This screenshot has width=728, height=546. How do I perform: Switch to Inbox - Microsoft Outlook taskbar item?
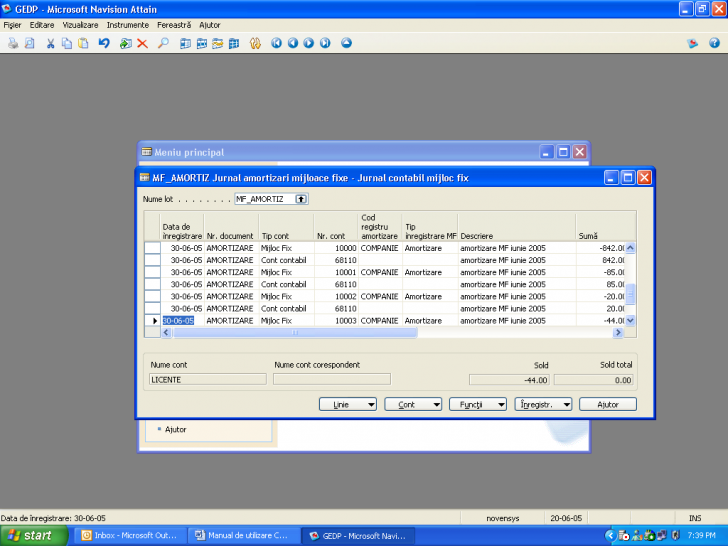(131, 535)
